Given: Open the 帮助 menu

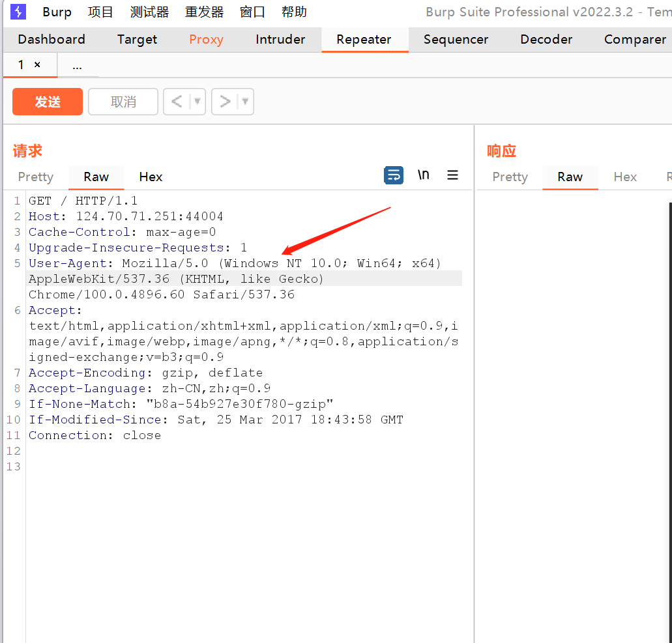Looking at the screenshot, I should pos(294,12).
